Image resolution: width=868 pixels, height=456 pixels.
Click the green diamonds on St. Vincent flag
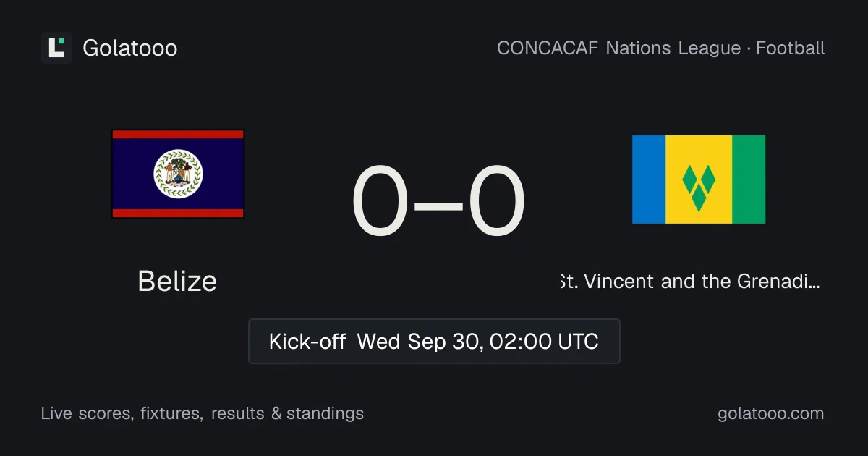tap(699, 187)
